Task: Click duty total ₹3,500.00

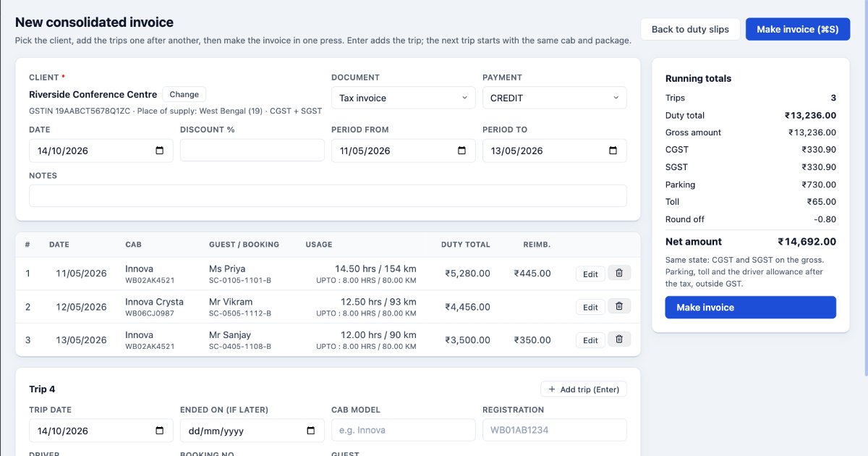Action: point(467,339)
